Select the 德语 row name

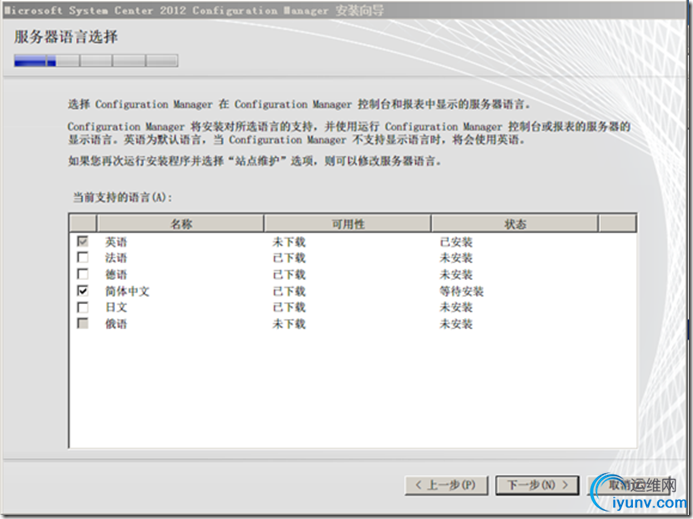(x=116, y=275)
